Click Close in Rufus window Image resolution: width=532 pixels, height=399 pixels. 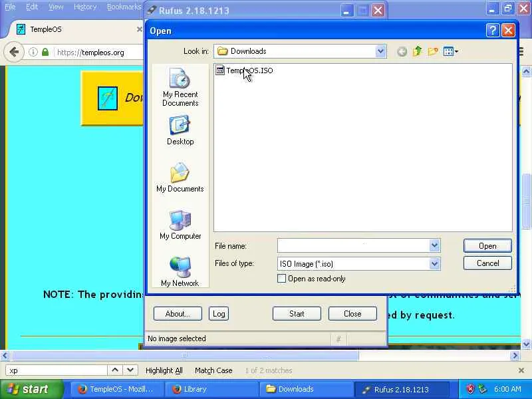pyautogui.click(x=352, y=313)
